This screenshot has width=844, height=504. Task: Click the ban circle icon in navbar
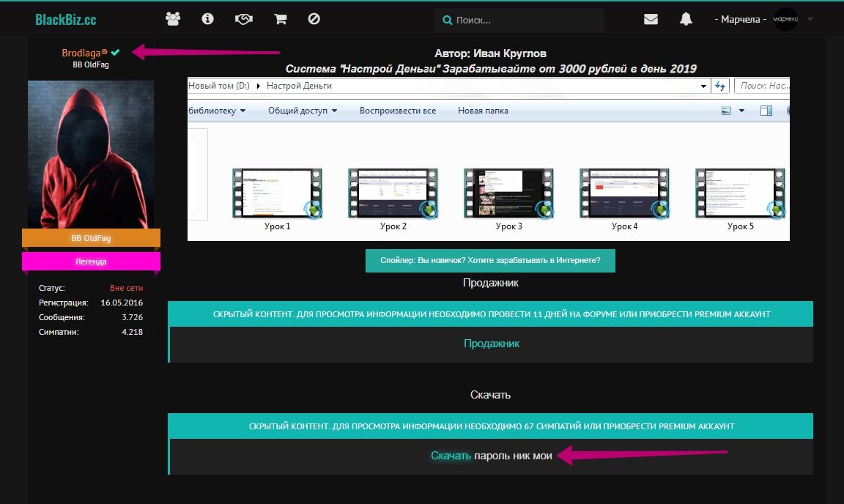point(314,20)
